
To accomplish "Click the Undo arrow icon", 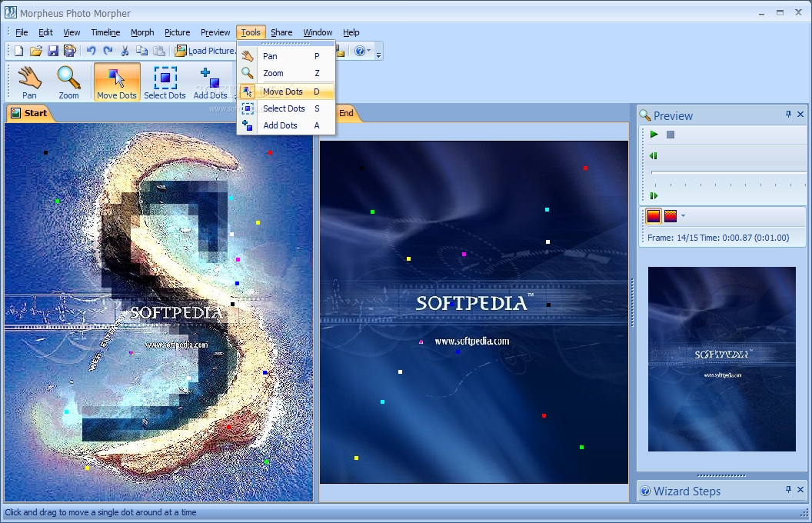I will [92, 51].
